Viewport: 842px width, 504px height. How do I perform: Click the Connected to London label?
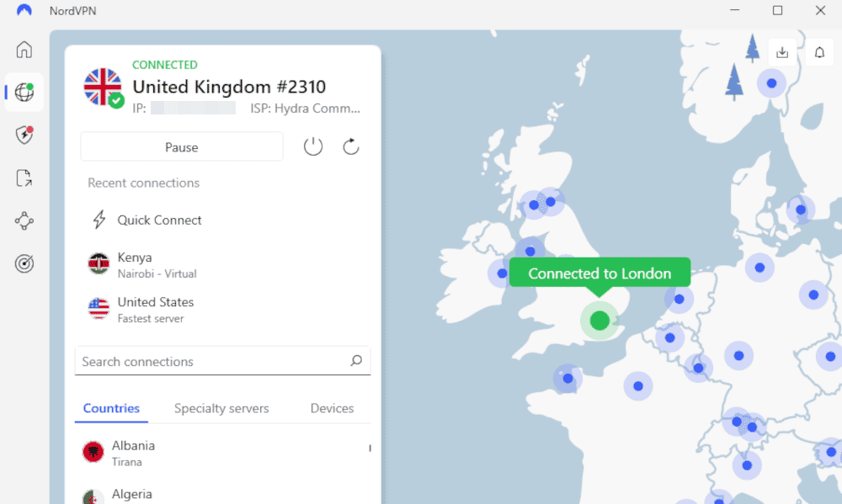(x=600, y=273)
